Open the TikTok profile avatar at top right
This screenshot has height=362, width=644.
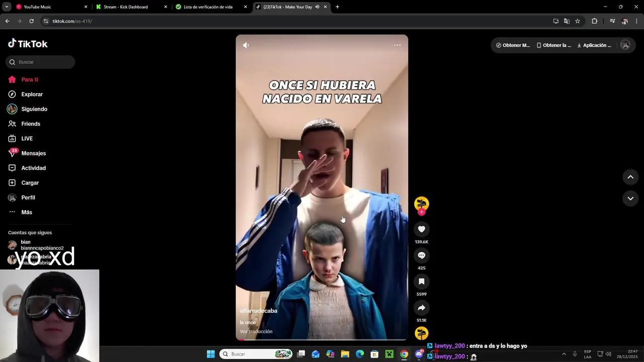[x=625, y=45]
